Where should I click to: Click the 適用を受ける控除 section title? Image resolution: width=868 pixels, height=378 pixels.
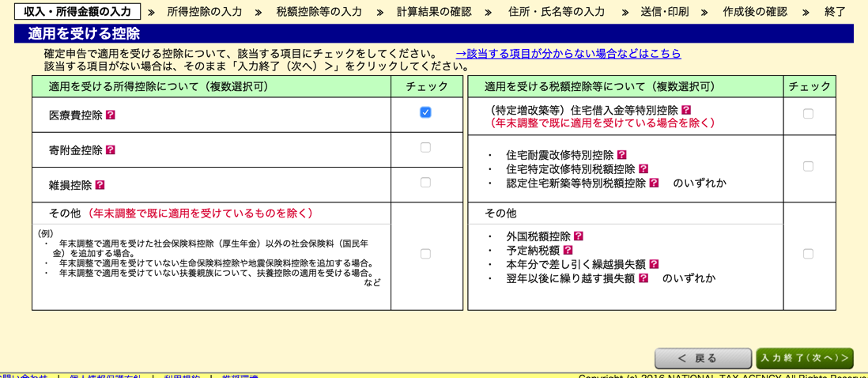point(84,34)
